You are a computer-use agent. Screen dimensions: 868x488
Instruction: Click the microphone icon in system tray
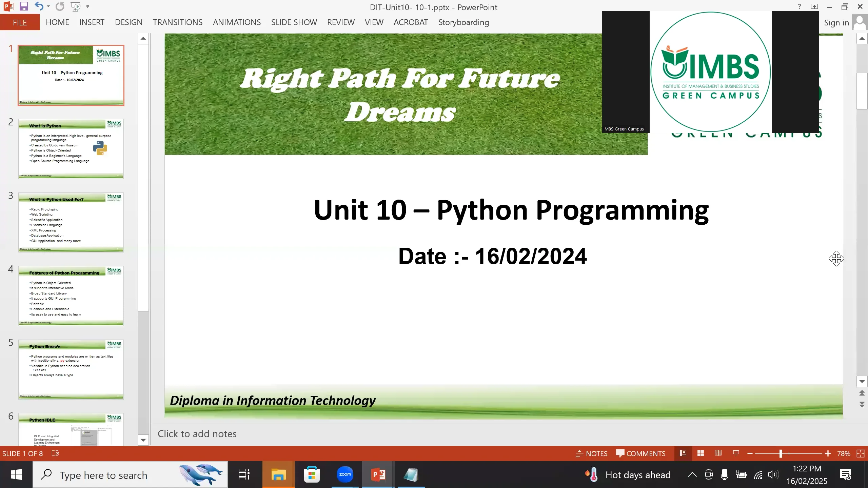(x=725, y=475)
